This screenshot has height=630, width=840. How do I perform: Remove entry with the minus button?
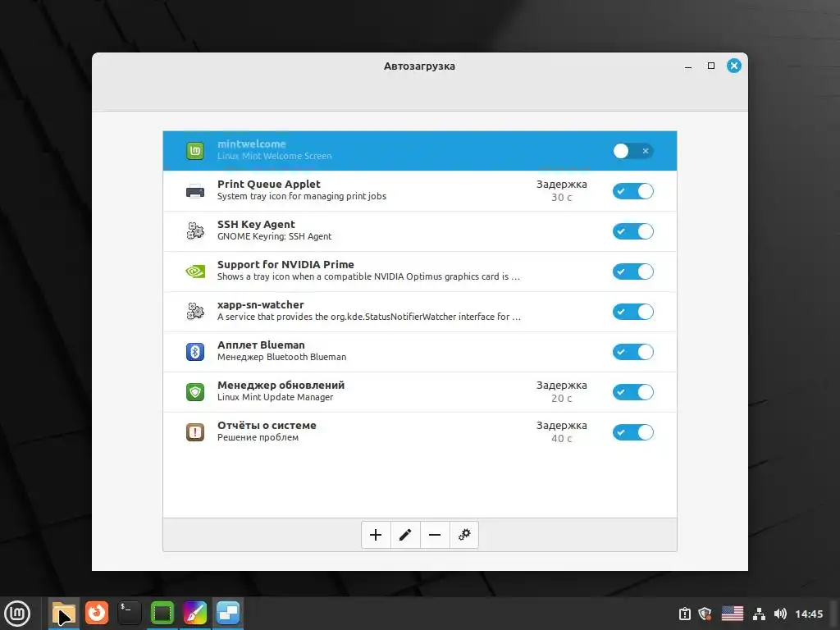tap(435, 535)
